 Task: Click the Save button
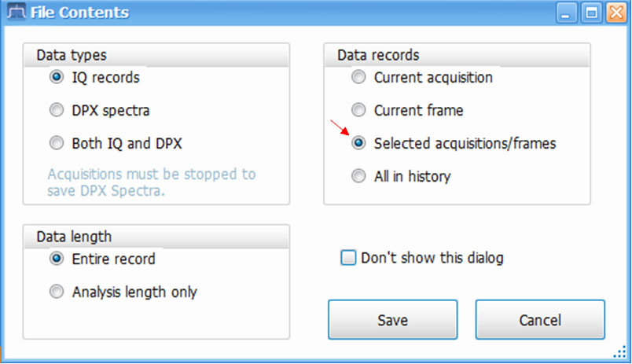[392, 320]
